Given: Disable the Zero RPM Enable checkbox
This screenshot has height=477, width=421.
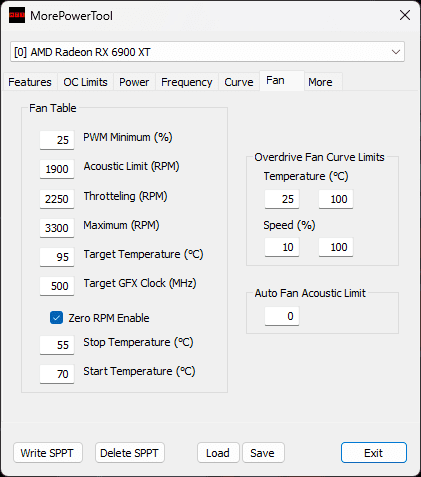Looking at the screenshot, I should pyautogui.click(x=56, y=318).
